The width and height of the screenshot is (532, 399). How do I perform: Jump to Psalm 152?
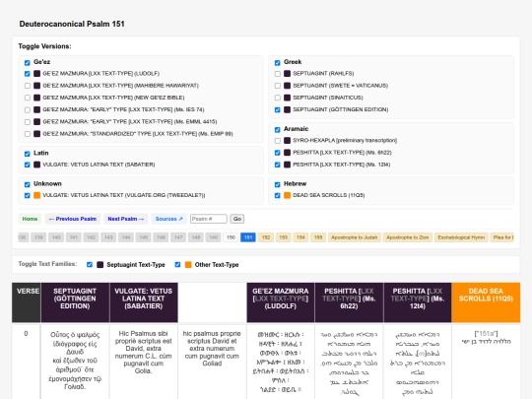(x=266, y=237)
